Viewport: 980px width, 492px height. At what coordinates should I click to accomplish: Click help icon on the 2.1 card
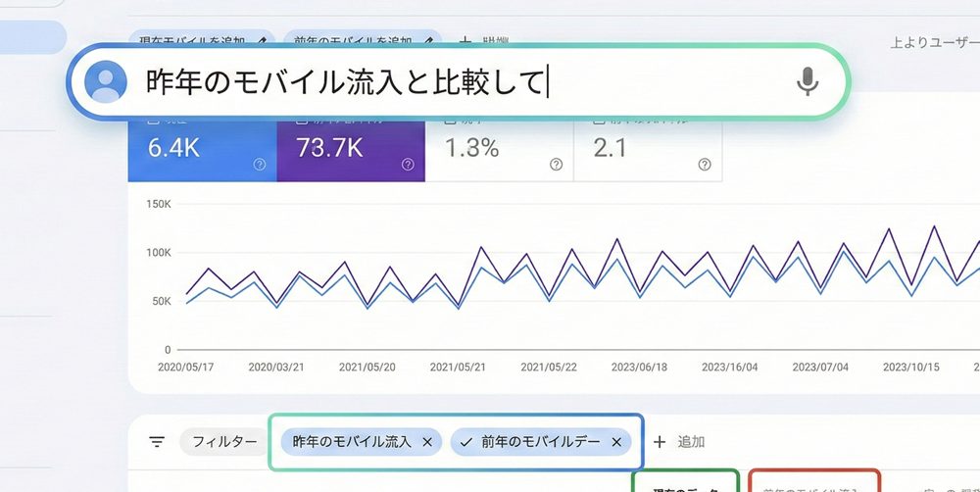click(x=704, y=165)
